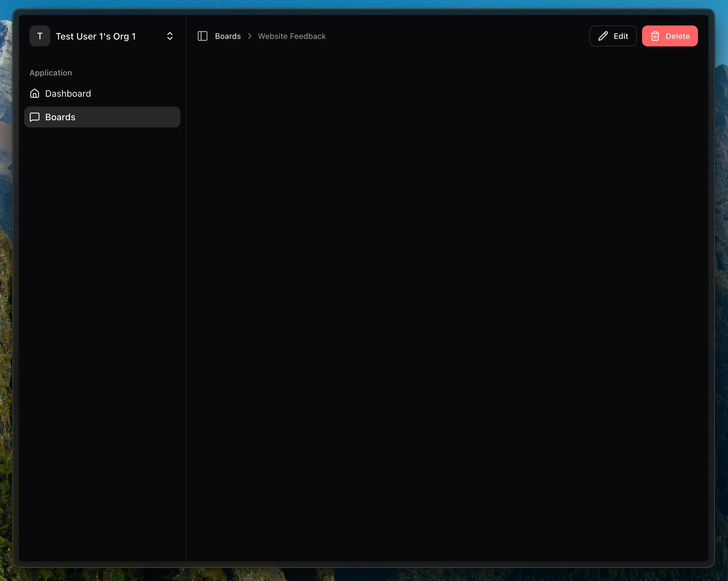The width and height of the screenshot is (728, 581).
Task: Toggle the sidebar panel icon
Action: point(202,36)
